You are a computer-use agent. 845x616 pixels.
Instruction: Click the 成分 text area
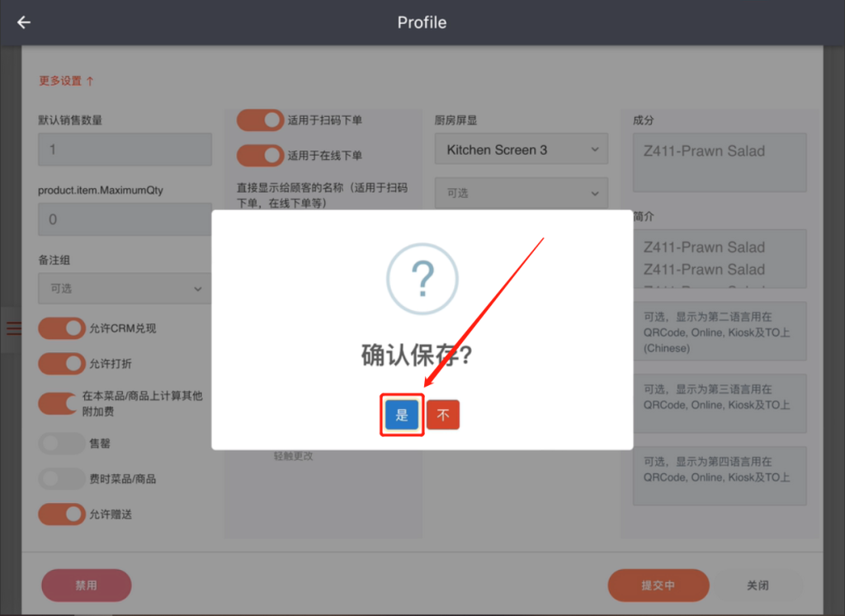pyautogui.click(x=720, y=162)
